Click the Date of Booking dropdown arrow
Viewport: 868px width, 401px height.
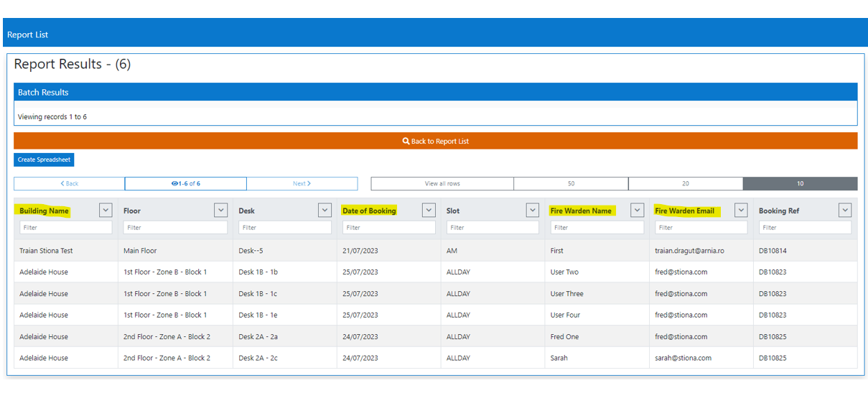[x=429, y=210]
